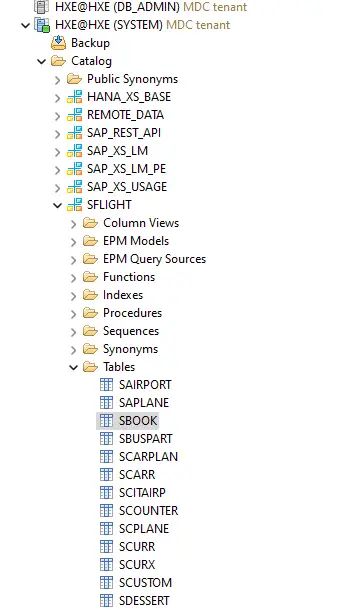Screen dimensions: 361x610
Task: Expand the Public Synonyms folder
Action: click(58, 80)
